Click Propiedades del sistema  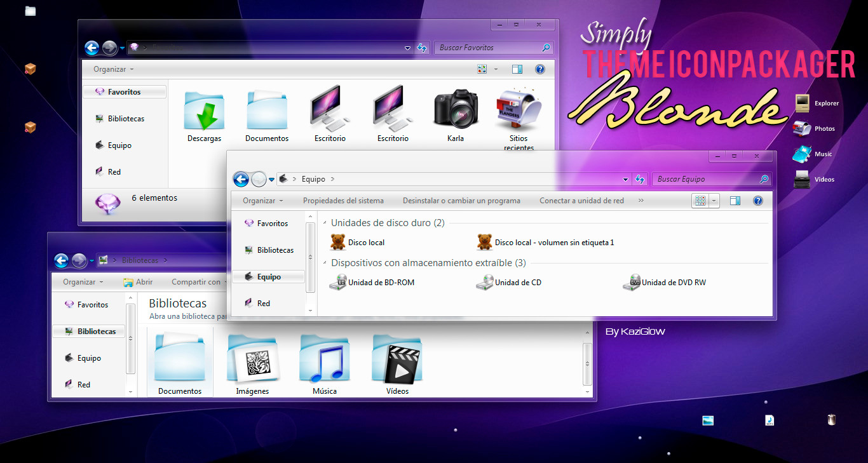click(343, 201)
